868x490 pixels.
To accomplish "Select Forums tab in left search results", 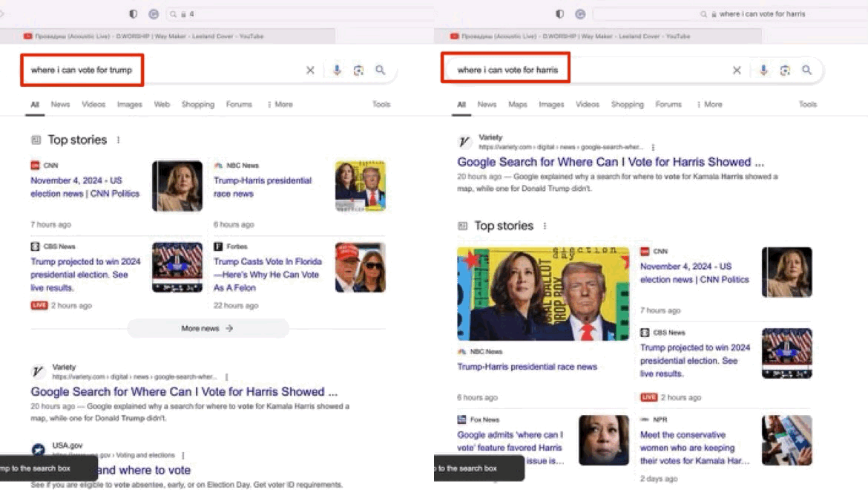I will [x=239, y=104].
